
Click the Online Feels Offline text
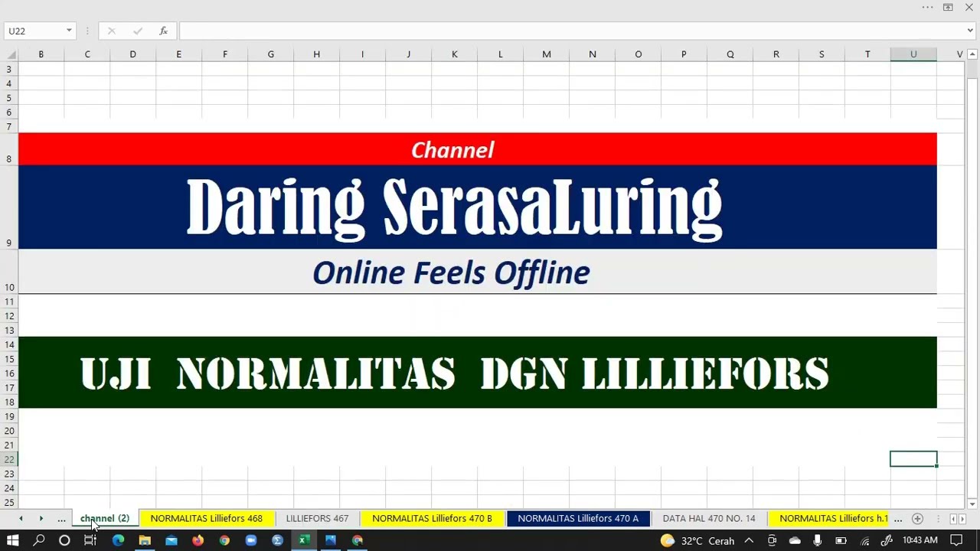click(451, 272)
